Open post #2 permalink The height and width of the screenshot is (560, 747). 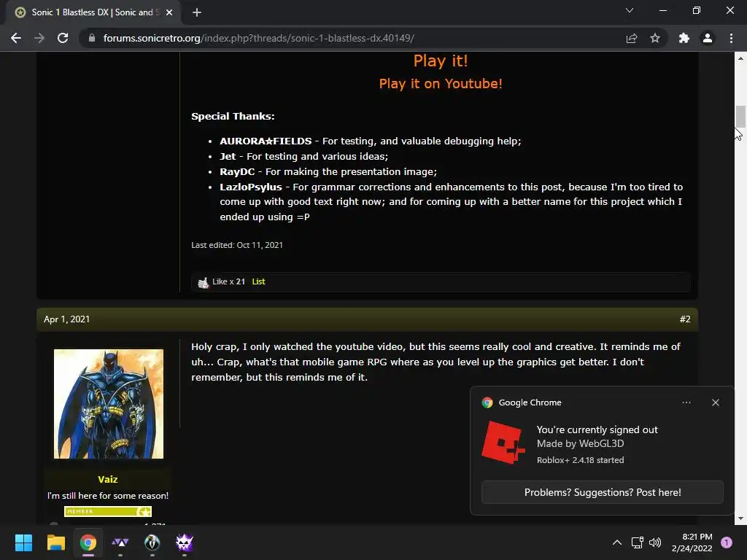tap(684, 319)
